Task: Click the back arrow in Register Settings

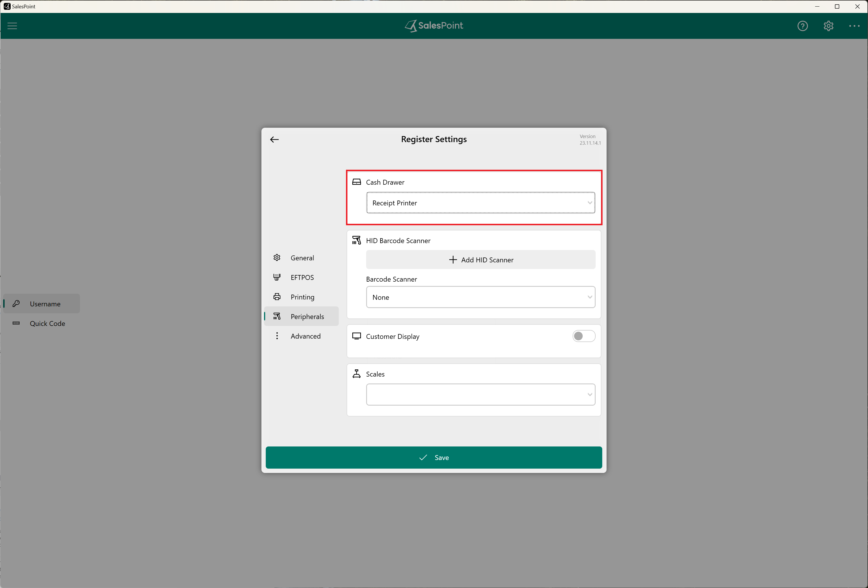Action: (x=274, y=139)
